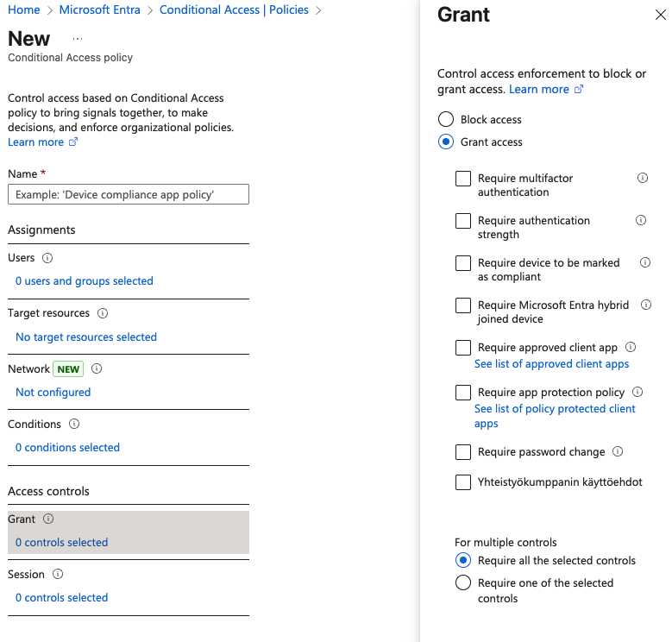
Task: Click the info icon beside Target resources
Action: click(x=103, y=313)
